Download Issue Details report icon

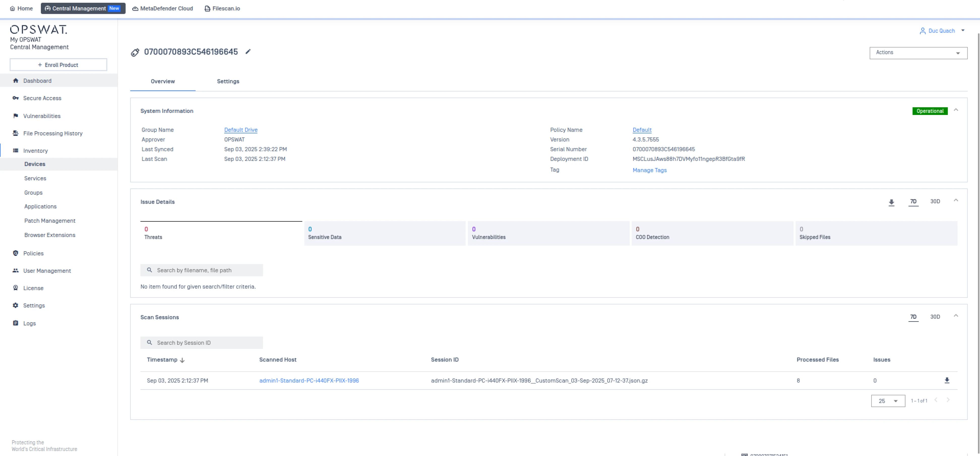891,202
